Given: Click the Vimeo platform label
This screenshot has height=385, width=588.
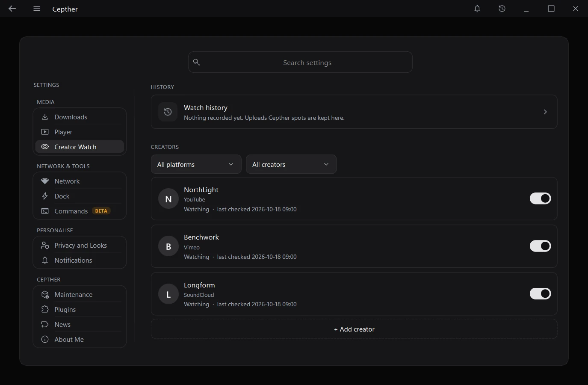Looking at the screenshot, I should pyautogui.click(x=192, y=247).
